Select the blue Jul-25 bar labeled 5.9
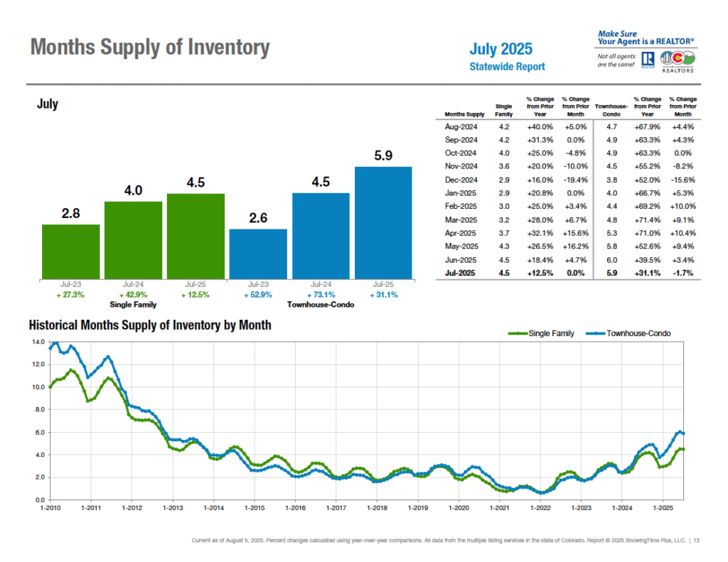 [x=382, y=222]
